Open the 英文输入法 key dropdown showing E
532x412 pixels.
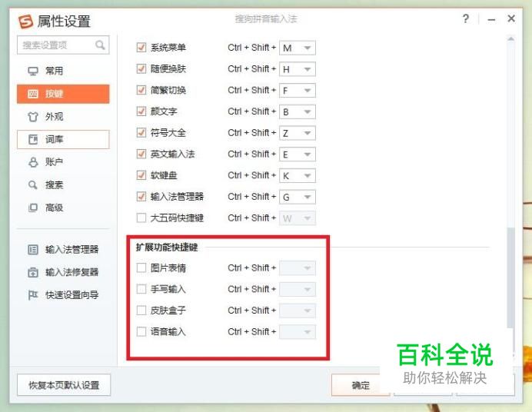click(x=298, y=154)
